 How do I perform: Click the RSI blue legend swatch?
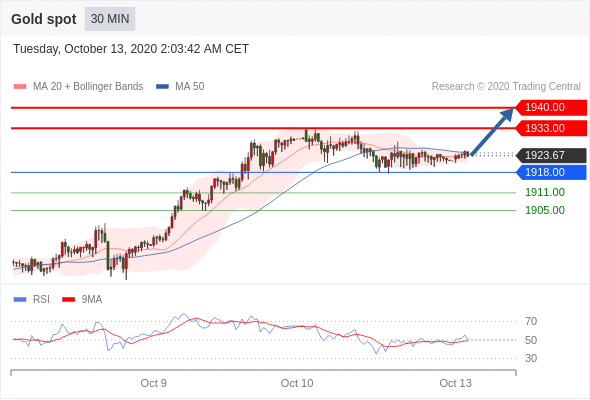[x=20, y=300]
